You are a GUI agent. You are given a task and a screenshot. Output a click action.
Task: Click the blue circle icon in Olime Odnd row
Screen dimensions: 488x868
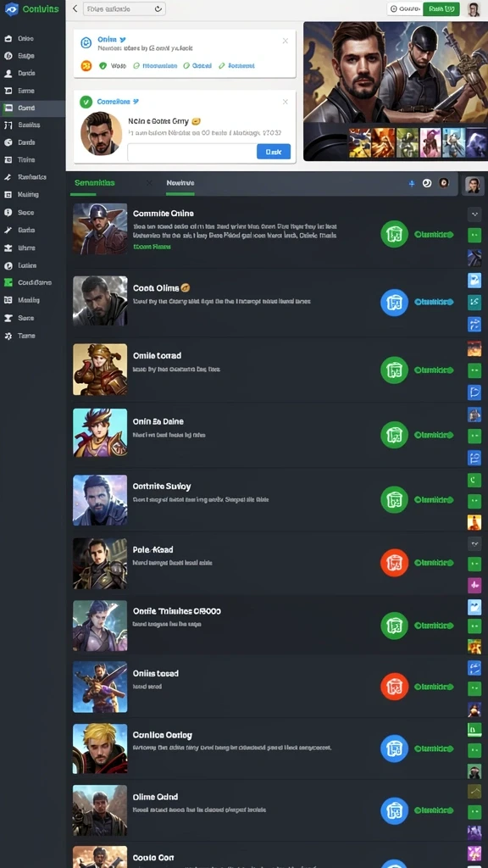(395, 810)
